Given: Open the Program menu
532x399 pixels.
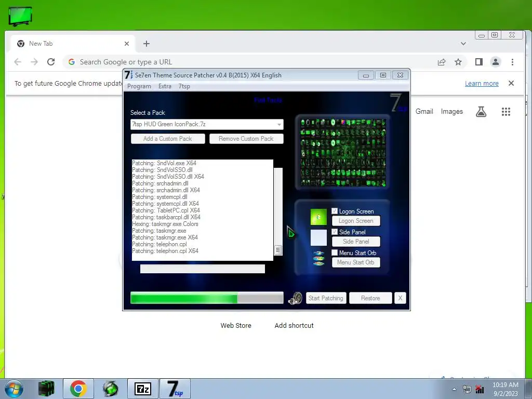Looking at the screenshot, I should [139, 86].
